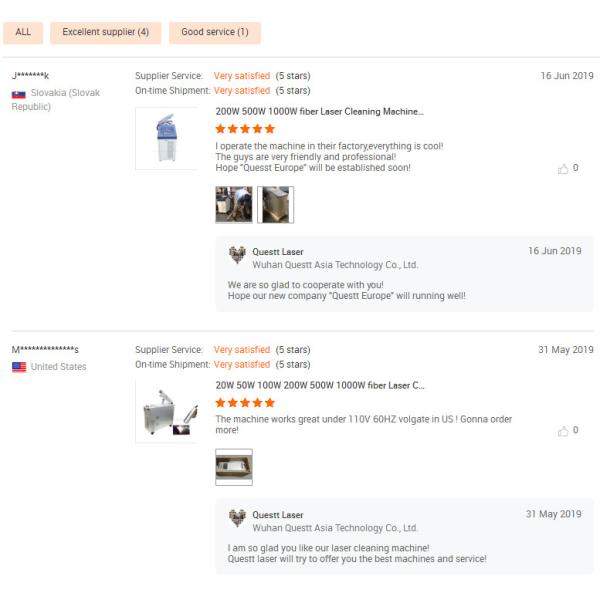Filter reviews by Good service (1)
The image size is (600, 600).
click(x=214, y=32)
